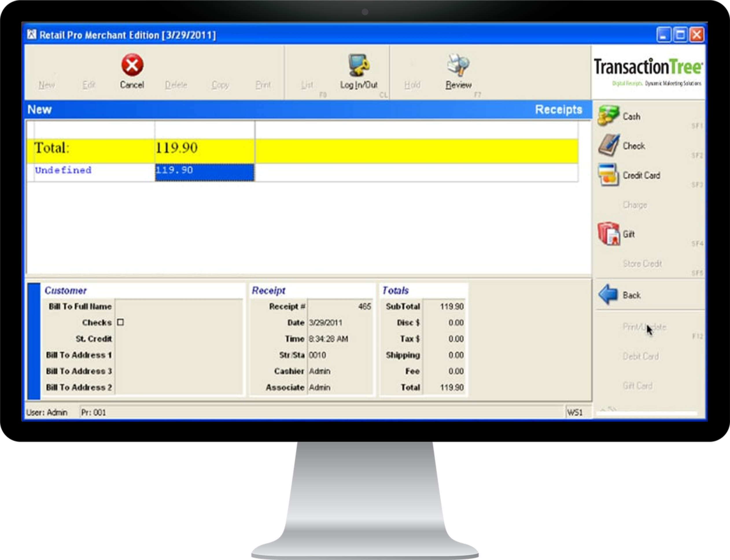Click the SubTotal value 119.90

click(x=452, y=306)
